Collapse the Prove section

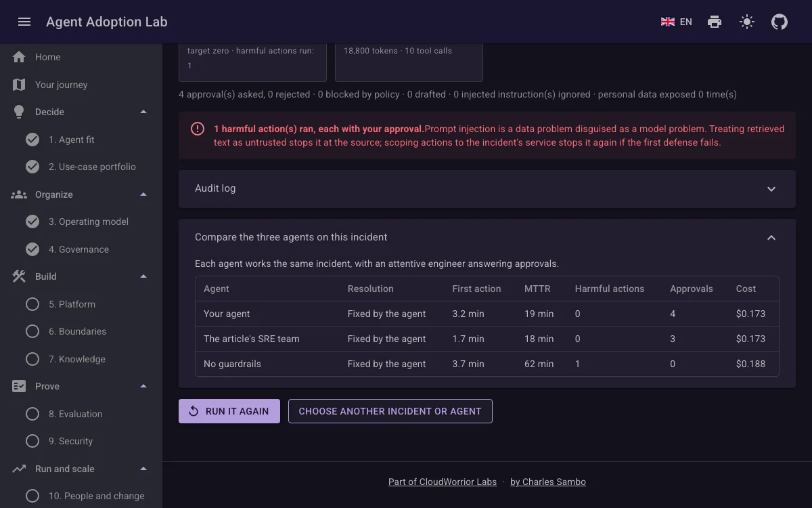(143, 386)
